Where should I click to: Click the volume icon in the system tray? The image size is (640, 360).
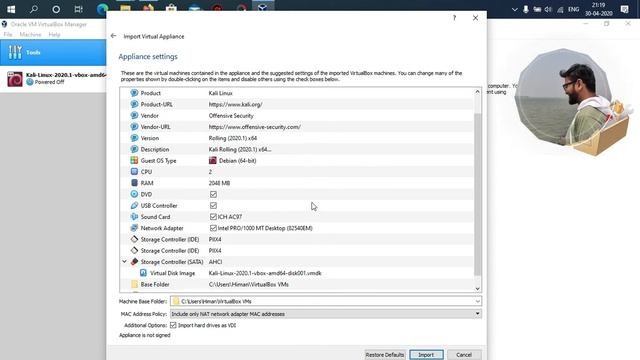click(548, 9)
